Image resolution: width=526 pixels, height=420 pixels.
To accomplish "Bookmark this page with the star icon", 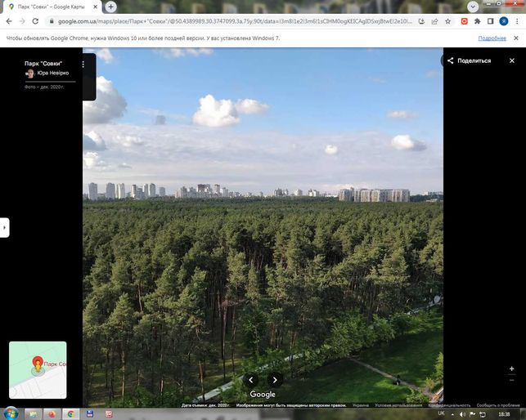I will click(x=447, y=21).
